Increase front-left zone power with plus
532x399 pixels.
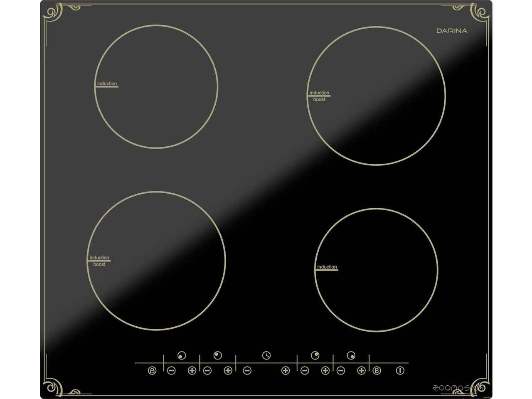192,370
